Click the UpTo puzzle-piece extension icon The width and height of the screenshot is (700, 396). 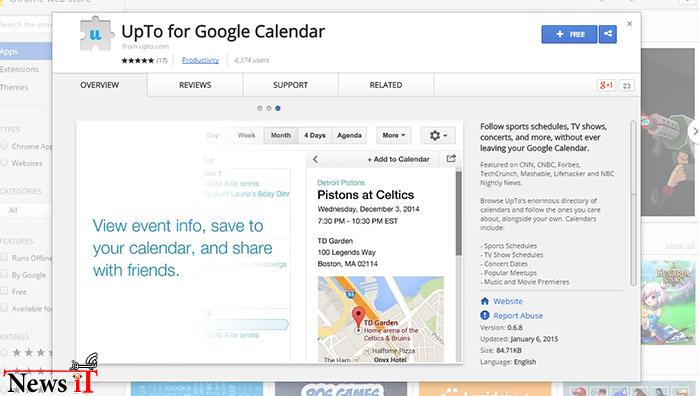coord(96,34)
